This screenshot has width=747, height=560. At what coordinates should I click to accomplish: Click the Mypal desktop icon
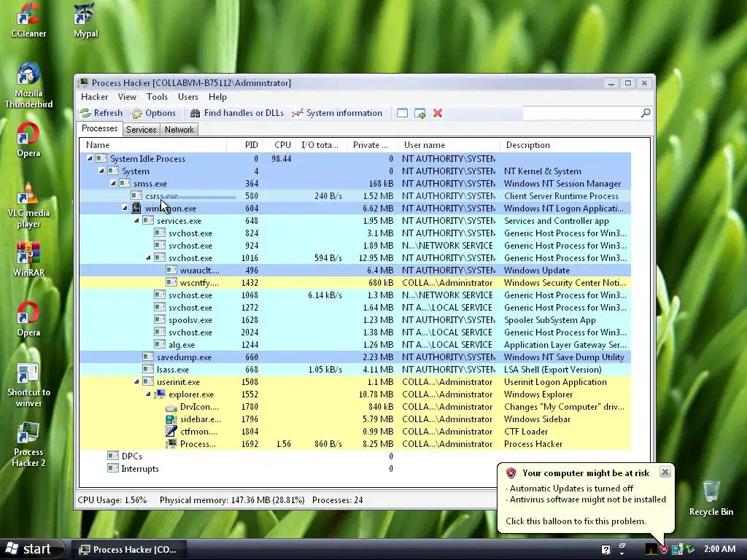tap(86, 20)
